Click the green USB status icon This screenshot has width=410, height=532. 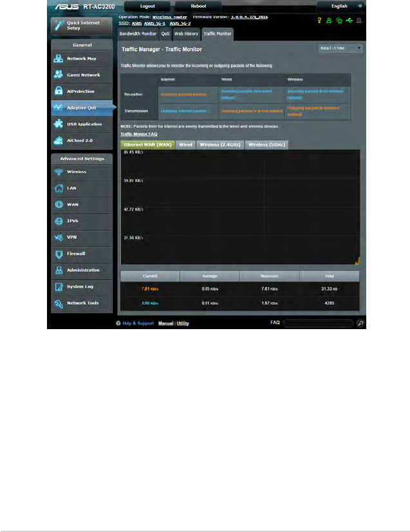pyautogui.click(x=349, y=21)
